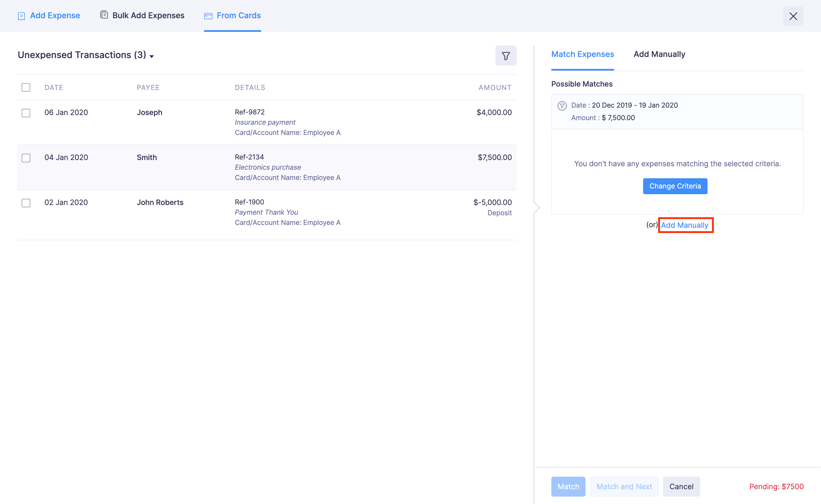Switch to the Match Expenses tab
Viewport: 821px width, 504px height.
click(x=582, y=54)
